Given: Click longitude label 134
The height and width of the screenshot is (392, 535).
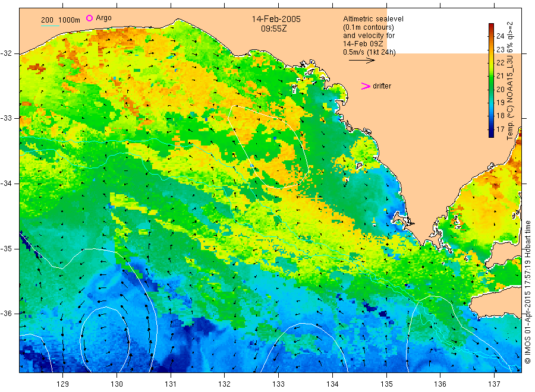Looking at the screenshot, I should [332, 384].
